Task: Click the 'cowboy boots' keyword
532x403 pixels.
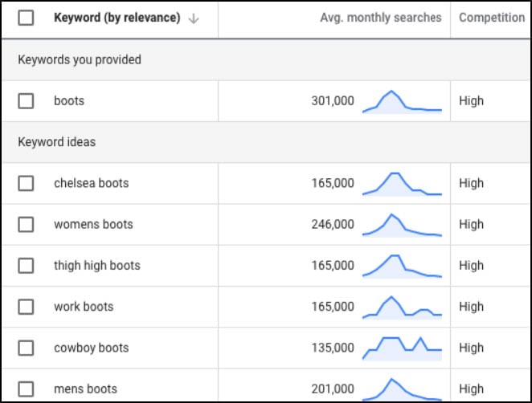Action: pyautogui.click(x=92, y=348)
